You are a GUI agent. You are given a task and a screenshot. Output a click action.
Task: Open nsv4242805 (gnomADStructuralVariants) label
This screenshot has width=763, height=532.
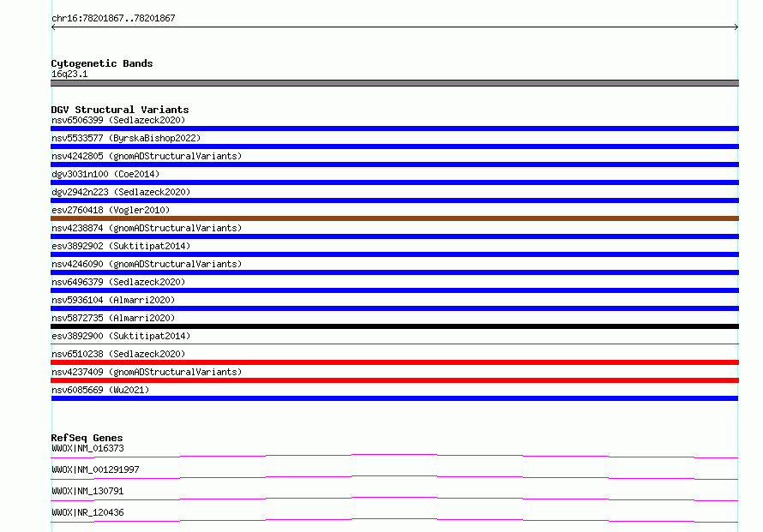(147, 156)
